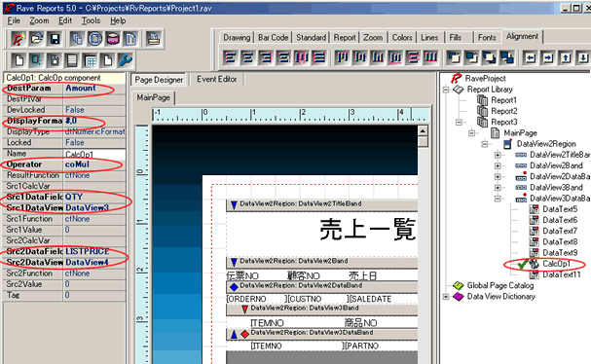Click the up arrow Tap Up alignment icon

pos(566,57)
